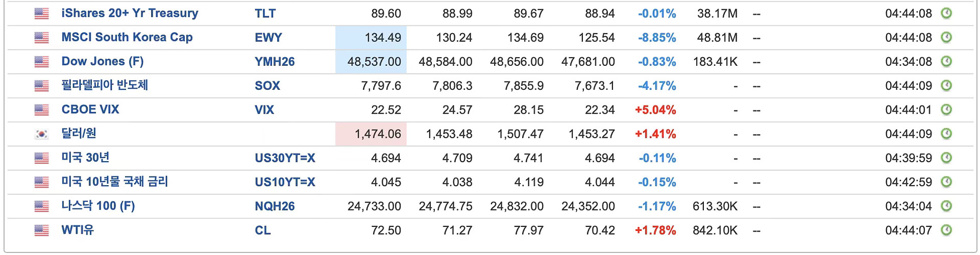Screen dimensions: 980x255
Task: Click the clock icon in the NQH26 row
Action: coord(946,206)
